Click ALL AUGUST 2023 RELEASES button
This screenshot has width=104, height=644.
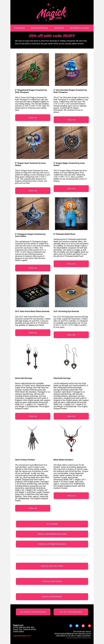[33, 612]
